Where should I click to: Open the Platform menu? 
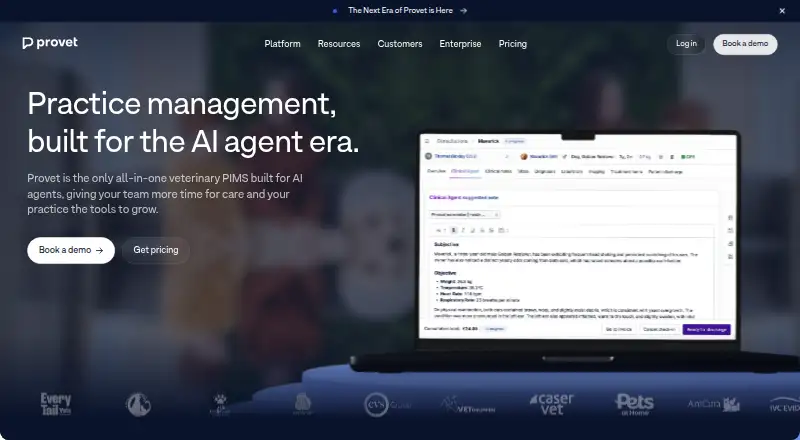point(282,44)
